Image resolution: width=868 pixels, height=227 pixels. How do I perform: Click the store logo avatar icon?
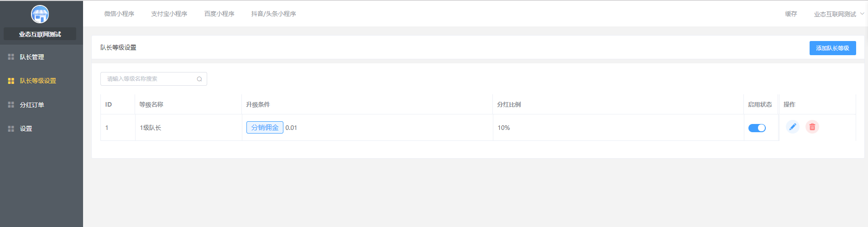tap(40, 14)
